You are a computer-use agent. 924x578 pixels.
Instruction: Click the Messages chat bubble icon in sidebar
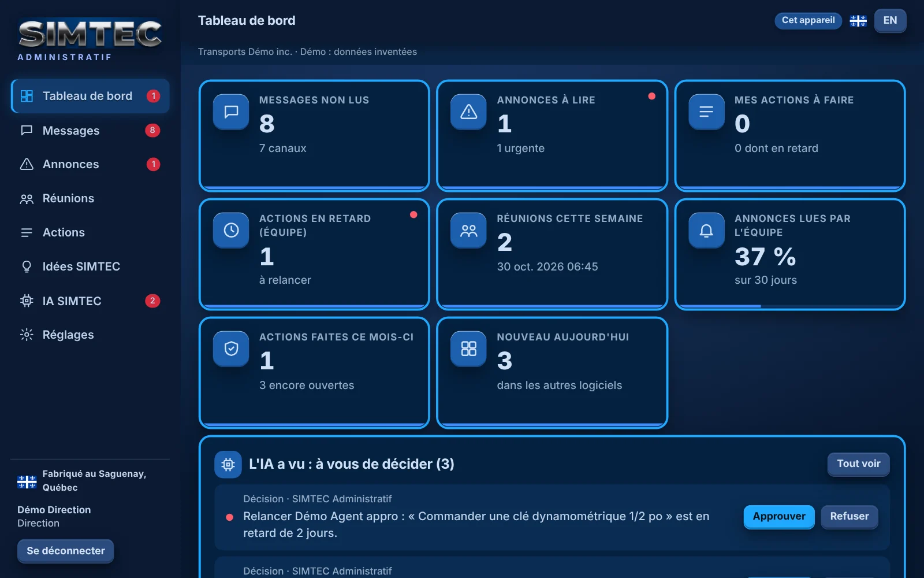pyautogui.click(x=27, y=131)
